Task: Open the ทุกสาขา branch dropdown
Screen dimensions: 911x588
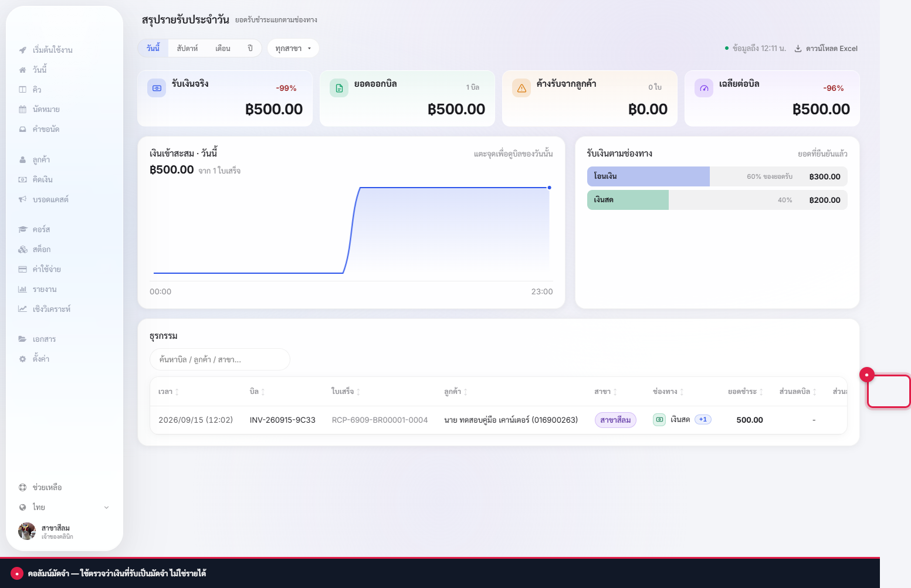Action: 293,49
